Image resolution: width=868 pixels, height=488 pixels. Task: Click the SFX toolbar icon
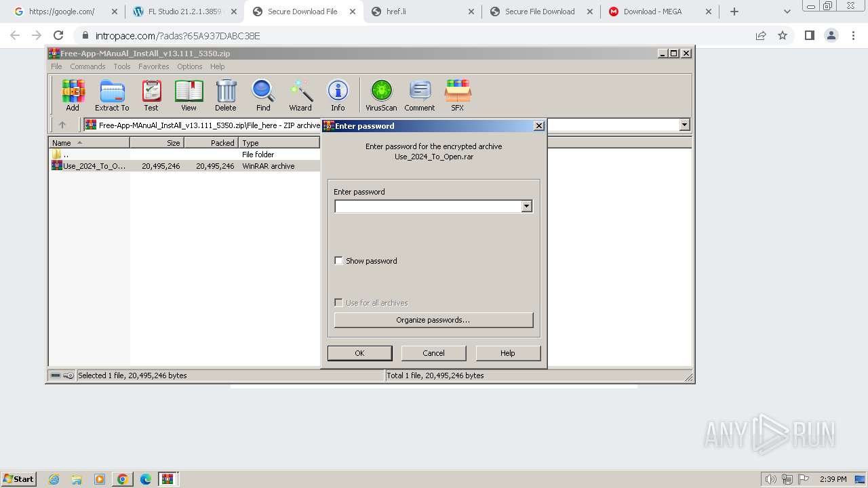click(458, 95)
